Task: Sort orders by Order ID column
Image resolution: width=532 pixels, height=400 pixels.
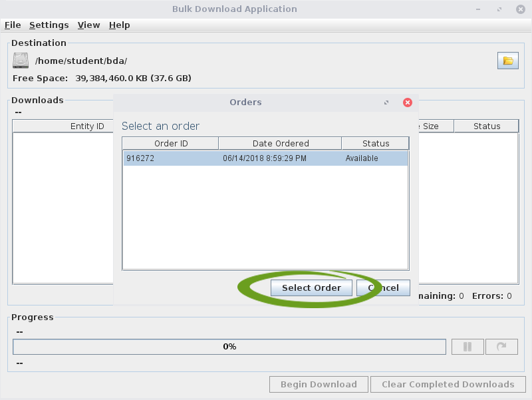Action: (170, 143)
